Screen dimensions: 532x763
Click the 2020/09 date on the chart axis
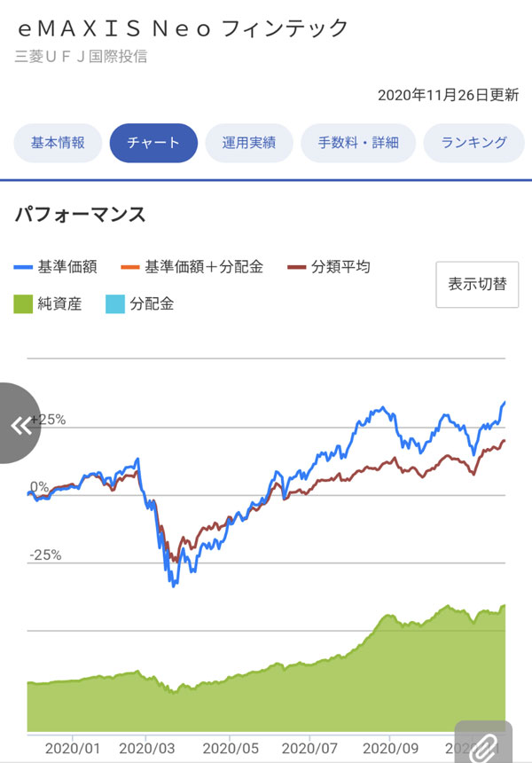pyautogui.click(x=391, y=747)
